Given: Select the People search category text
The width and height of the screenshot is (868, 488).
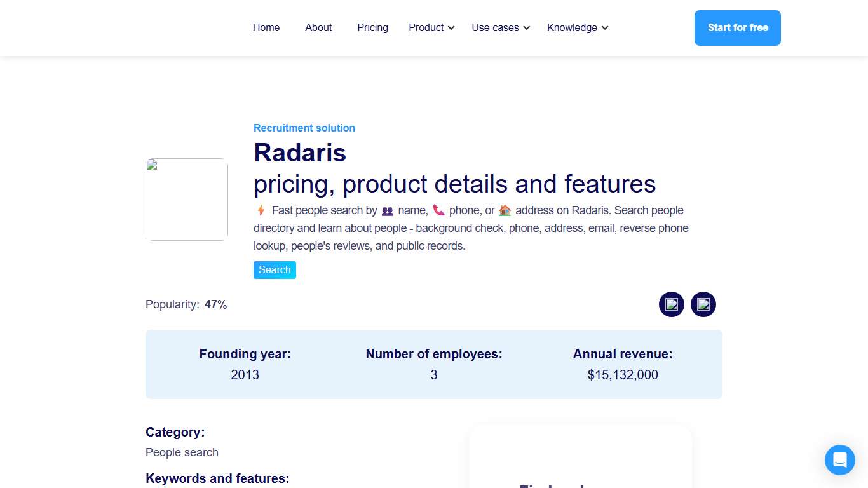Looking at the screenshot, I should 182,452.
